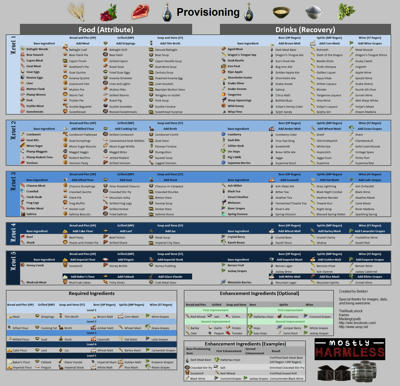
Task: Click the Level 1 side label
Action: (x=13, y=45)
